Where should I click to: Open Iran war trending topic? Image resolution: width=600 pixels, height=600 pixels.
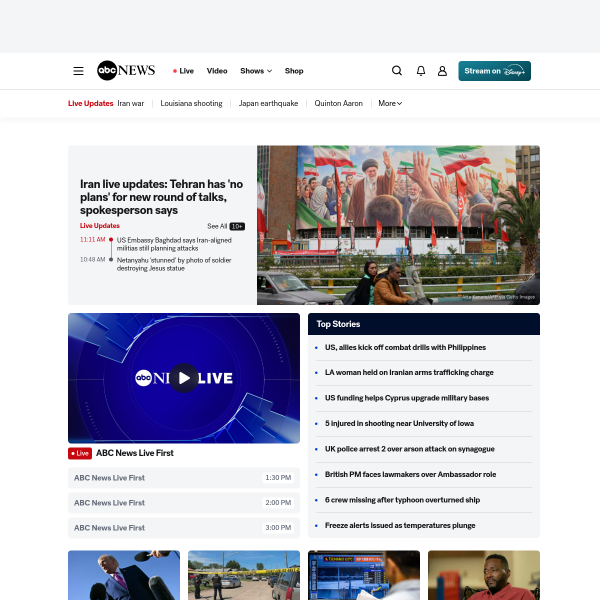point(130,103)
